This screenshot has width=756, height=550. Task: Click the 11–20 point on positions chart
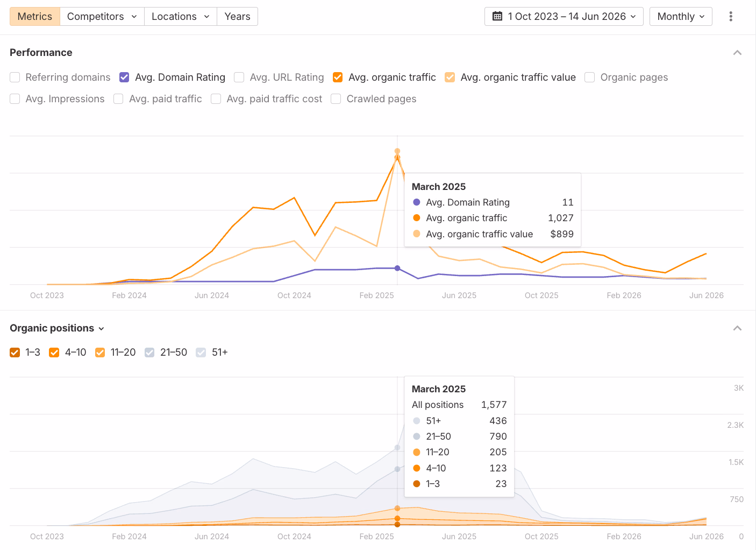(x=397, y=509)
